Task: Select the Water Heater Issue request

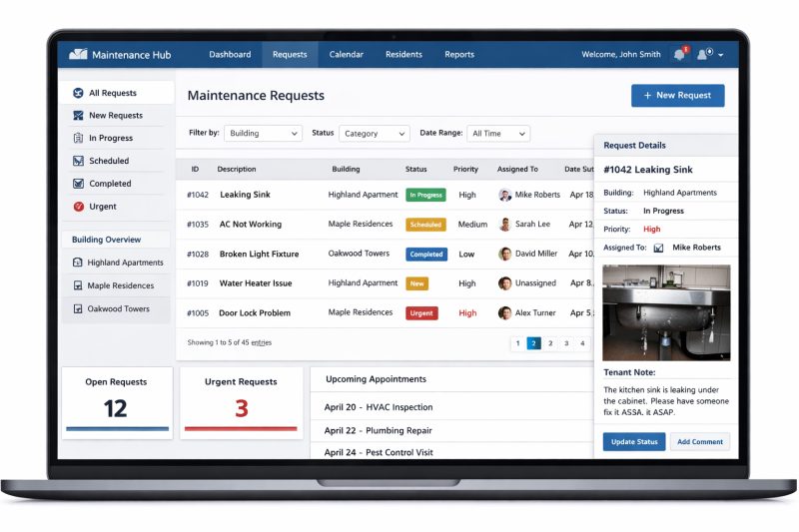Action: tap(385, 283)
